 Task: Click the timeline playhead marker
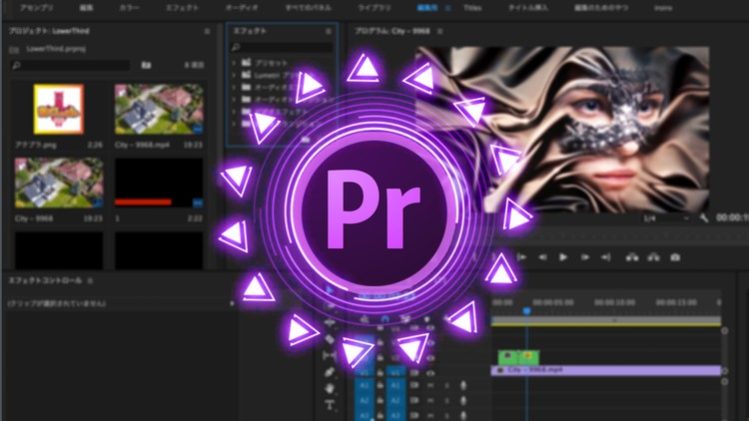click(x=526, y=311)
